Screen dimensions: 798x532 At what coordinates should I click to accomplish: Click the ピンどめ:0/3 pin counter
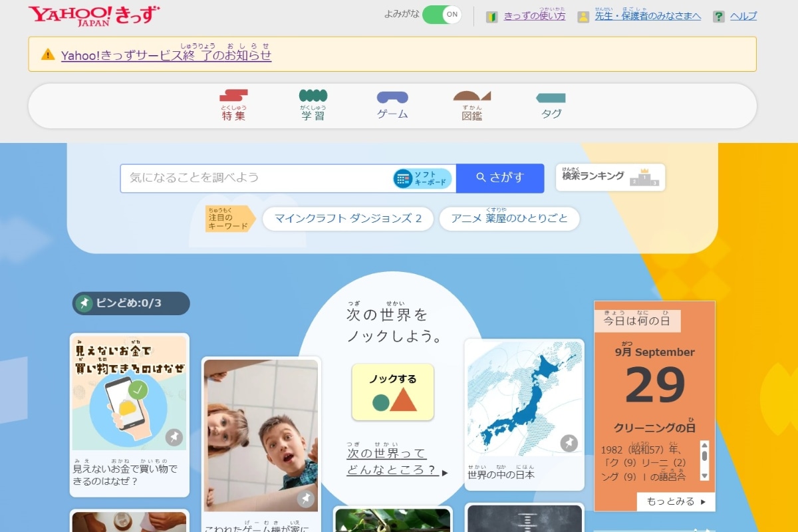[x=131, y=303]
